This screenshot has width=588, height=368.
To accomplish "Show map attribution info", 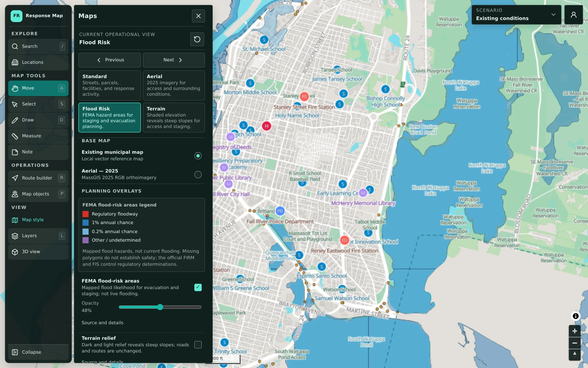I will [575, 316].
